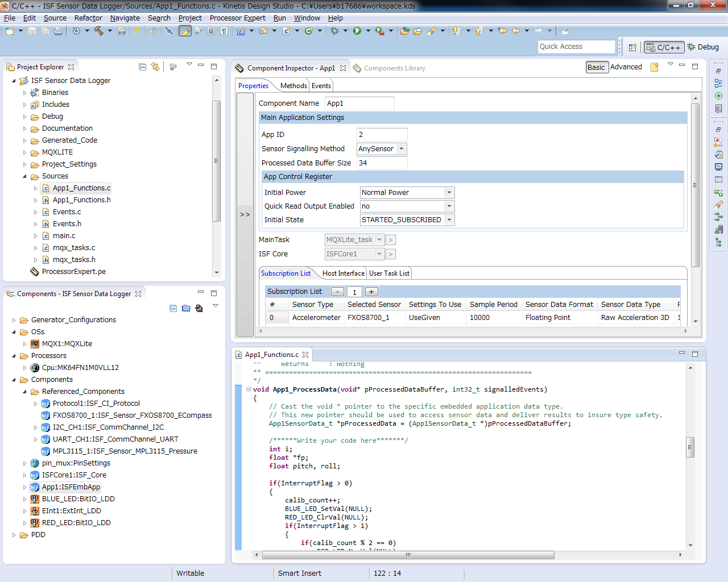Screen dimensions: 728x582
Task: Toggle the highlighter mark occurrences icon
Action: click(x=185, y=31)
